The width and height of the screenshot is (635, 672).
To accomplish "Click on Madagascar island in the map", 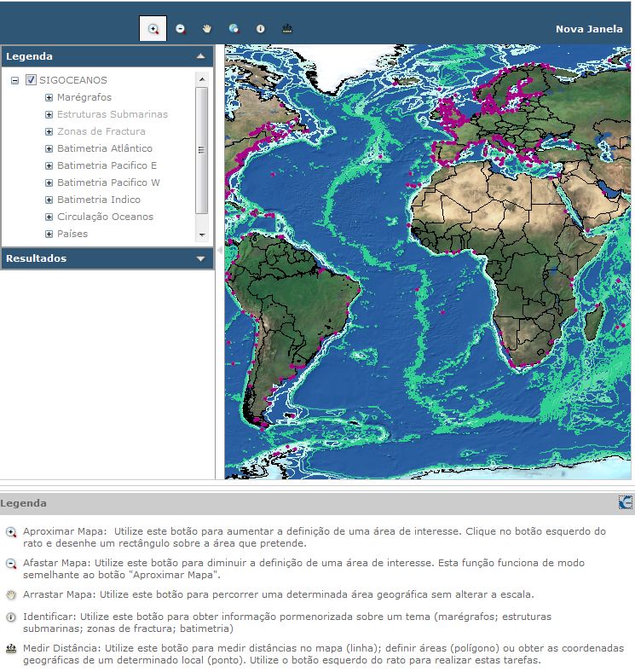I will click(x=595, y=322).
